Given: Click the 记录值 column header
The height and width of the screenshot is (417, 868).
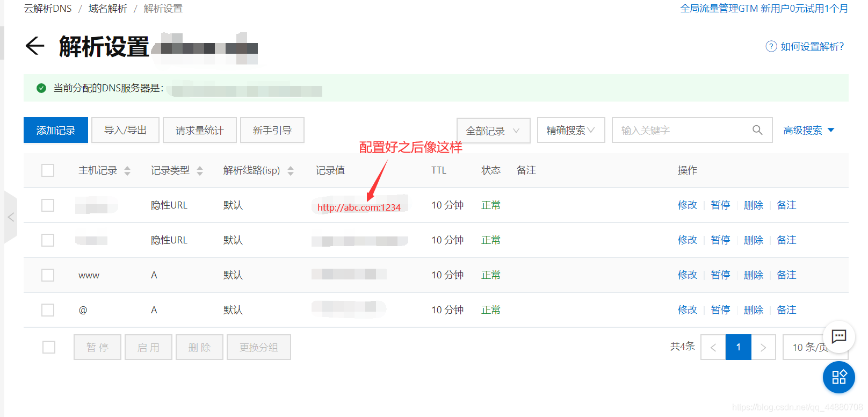Looking at the screenshot, I should click(330, 170).
